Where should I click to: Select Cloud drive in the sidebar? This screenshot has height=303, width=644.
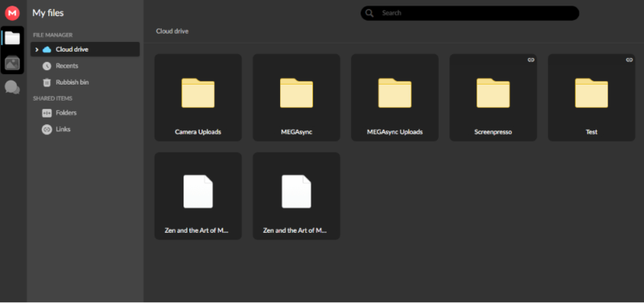(85, 49)
